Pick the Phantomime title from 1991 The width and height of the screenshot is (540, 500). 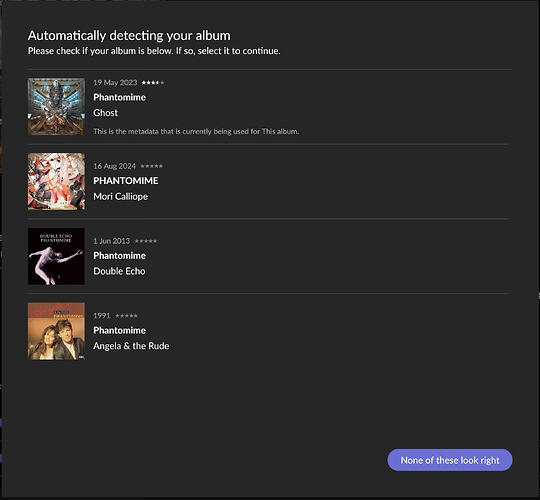(120, 330)
